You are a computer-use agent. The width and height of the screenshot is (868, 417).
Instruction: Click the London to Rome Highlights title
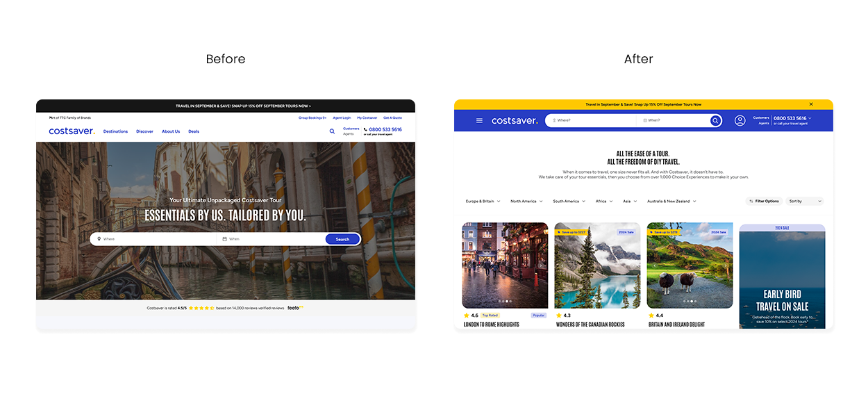coord(492,325)
